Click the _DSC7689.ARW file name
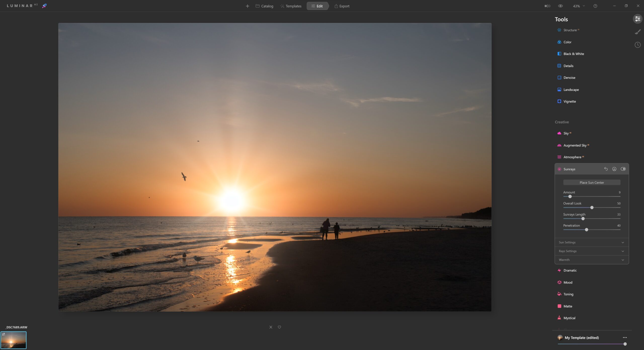 16,327
